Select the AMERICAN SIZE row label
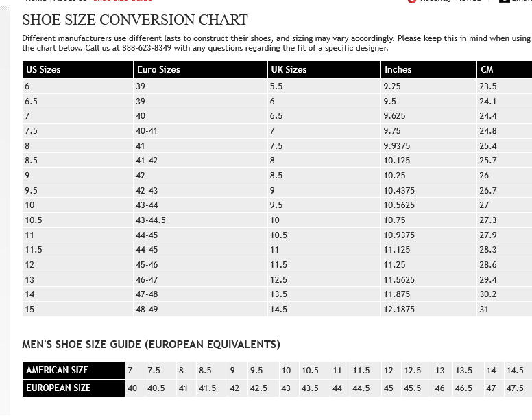Image resolution: width=532 pixels, height=420 pixels. coord(73,370)
